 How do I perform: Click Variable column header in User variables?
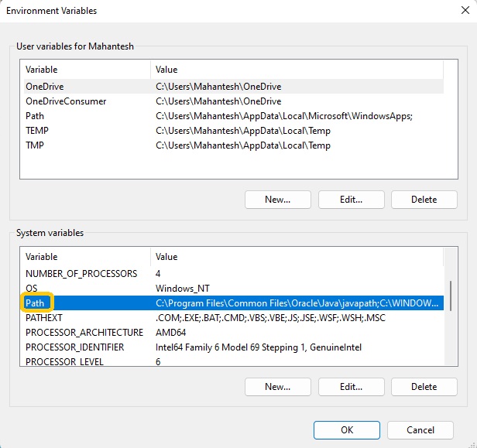pyautogui.click(x=87, y=70)
